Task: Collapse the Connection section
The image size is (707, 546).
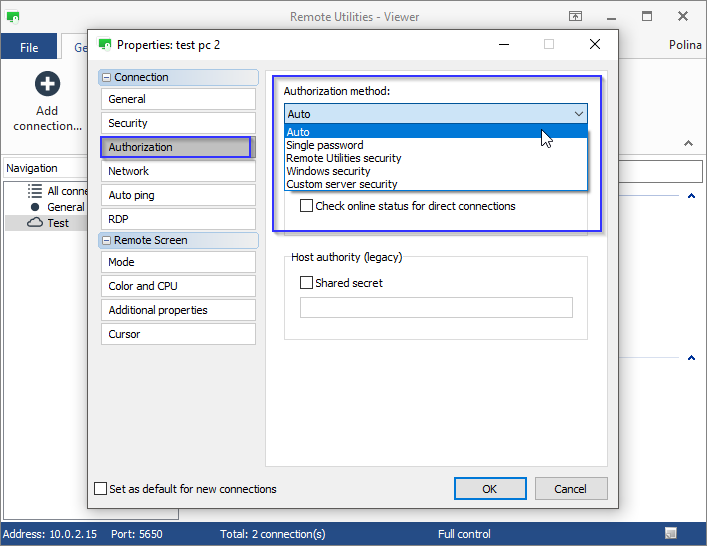Action: point(106,77)
